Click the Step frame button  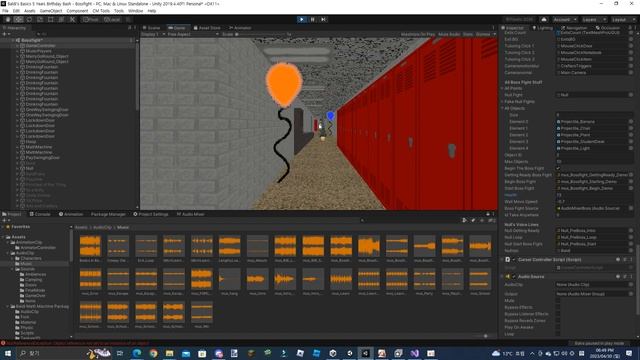(324, 19)
